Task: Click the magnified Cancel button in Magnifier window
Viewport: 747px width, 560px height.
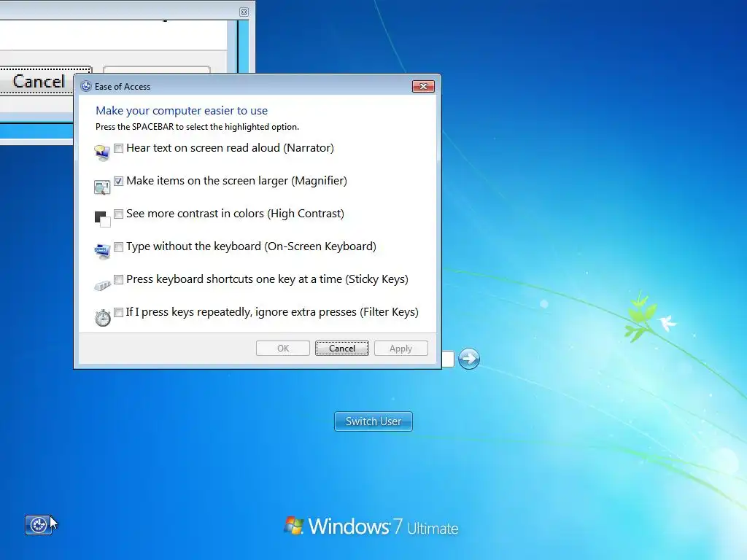Action: (x=38, y=81)
